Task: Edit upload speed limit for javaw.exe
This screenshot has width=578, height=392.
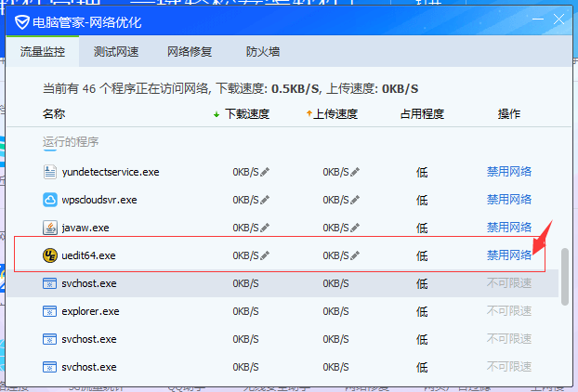Action: click(355, 228)
